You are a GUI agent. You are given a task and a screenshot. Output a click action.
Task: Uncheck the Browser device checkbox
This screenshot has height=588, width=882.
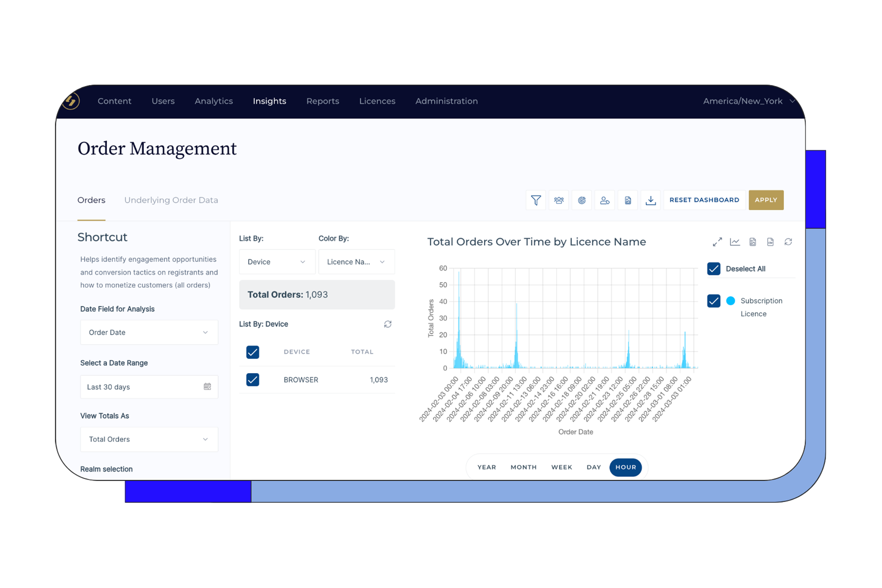click(x=252, y=379)
